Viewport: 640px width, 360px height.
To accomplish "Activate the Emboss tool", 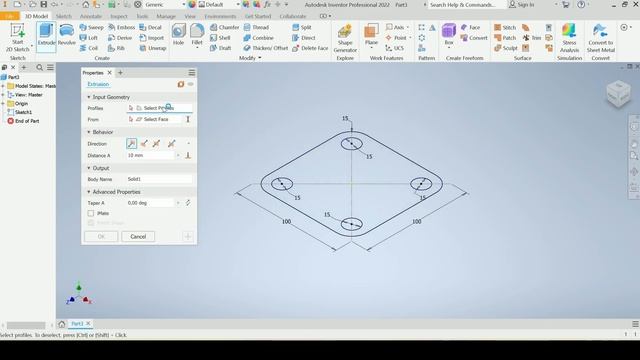I will coord(122,27).
